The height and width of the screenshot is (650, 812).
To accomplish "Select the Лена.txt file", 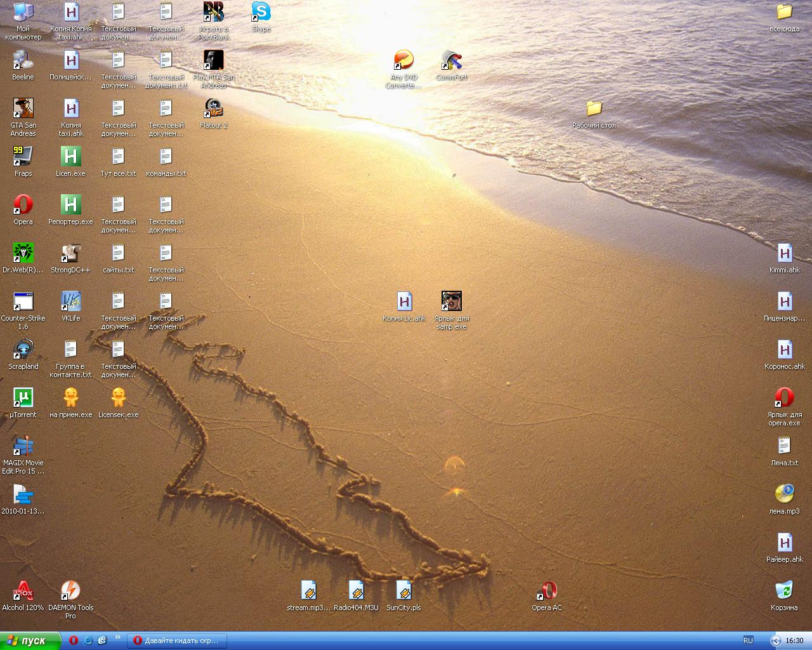I will [x=784, y=451].
